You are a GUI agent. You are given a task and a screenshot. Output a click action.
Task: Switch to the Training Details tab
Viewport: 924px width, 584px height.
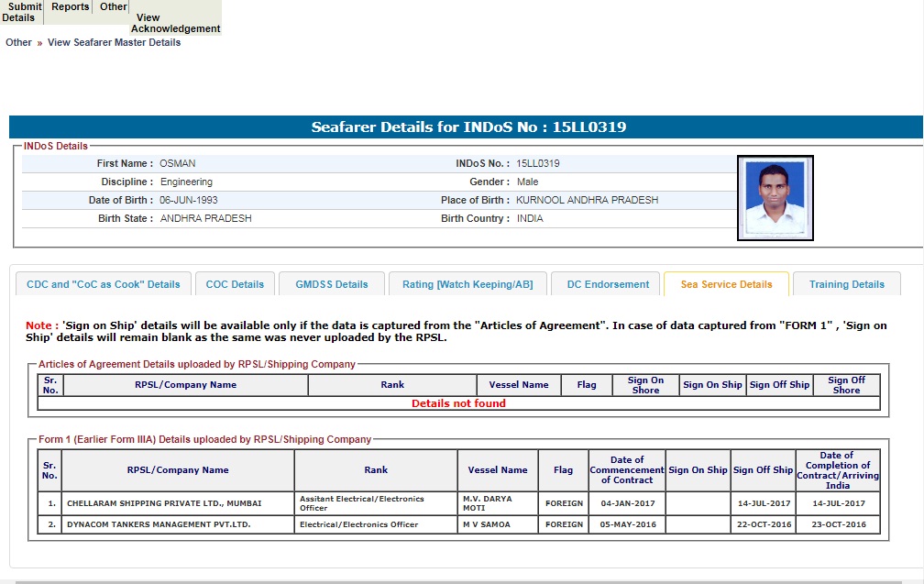click(847, 284)
